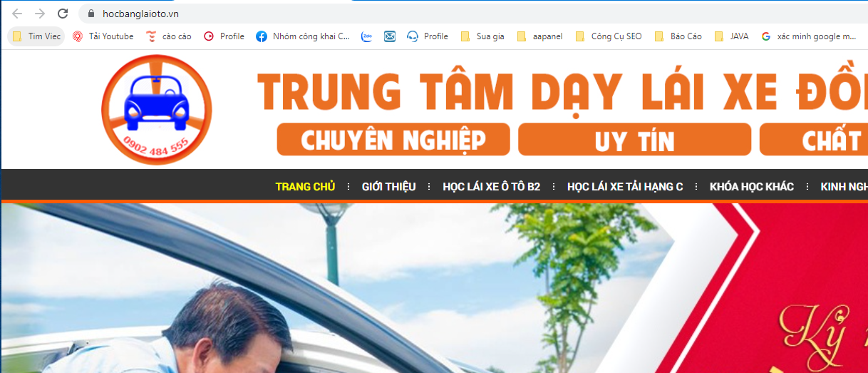Open GIỚI THIỆU menu item
Screen dimensions: 868x373
pyautogui.click(x=388, y=187)
